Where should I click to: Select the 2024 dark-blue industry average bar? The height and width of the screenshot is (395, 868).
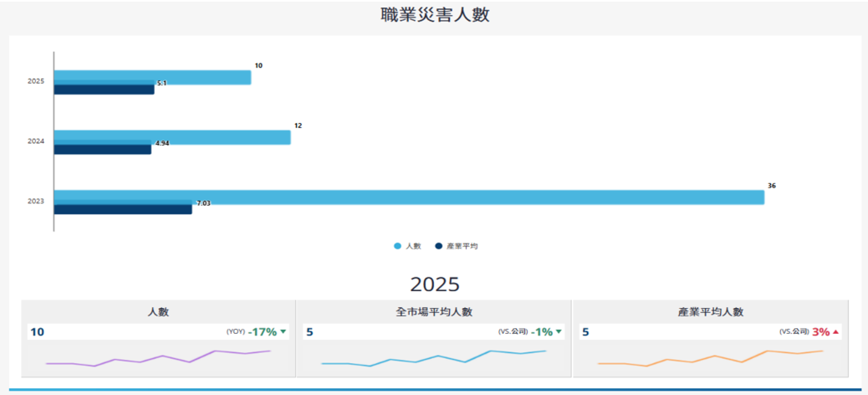[x=102, y=149]
